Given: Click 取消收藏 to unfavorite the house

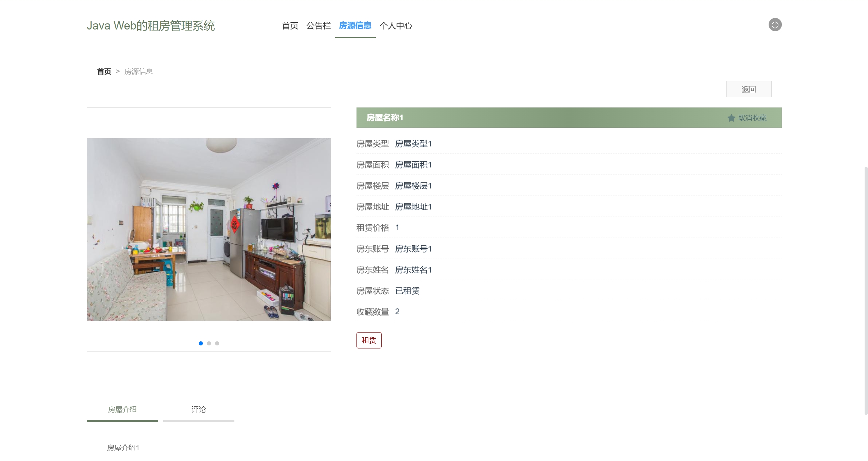Looking at the screenshot, I should [x=752, y=118].
